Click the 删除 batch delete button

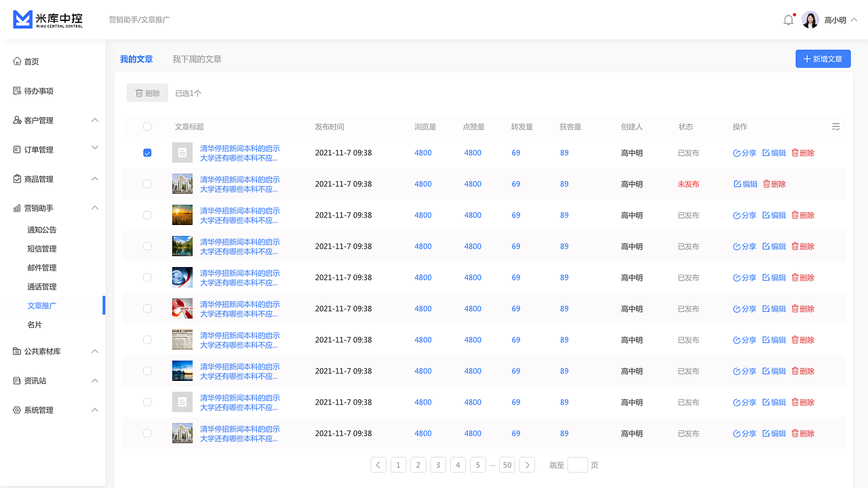pyautogui.click(x=147, y=94)
